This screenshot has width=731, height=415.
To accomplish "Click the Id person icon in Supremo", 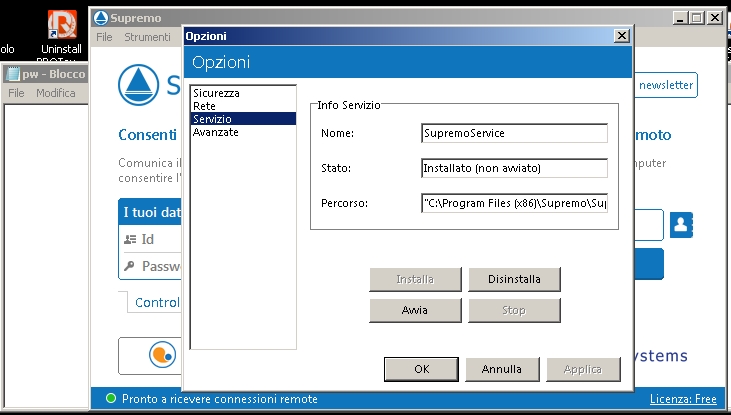I will pyautogui.click(x=130, y=240).
